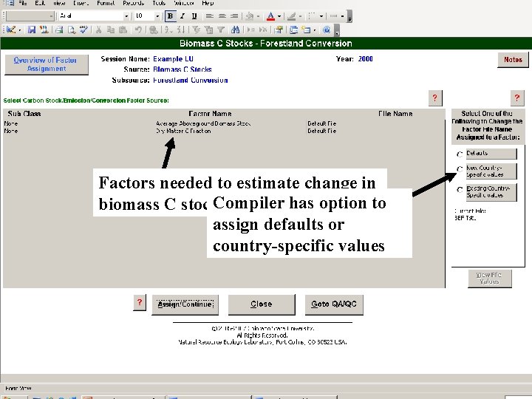Expand the View button dropdown arrow

click(20, 30)
